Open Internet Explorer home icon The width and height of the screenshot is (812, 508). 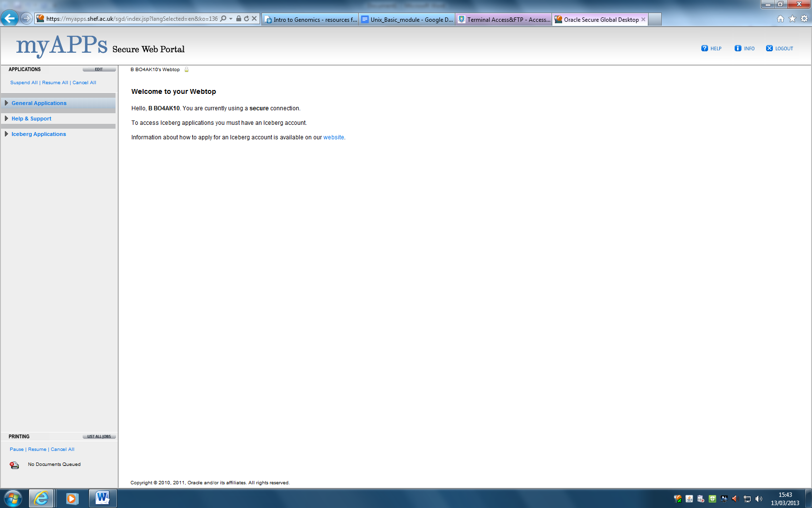click(x=780, y=19)
